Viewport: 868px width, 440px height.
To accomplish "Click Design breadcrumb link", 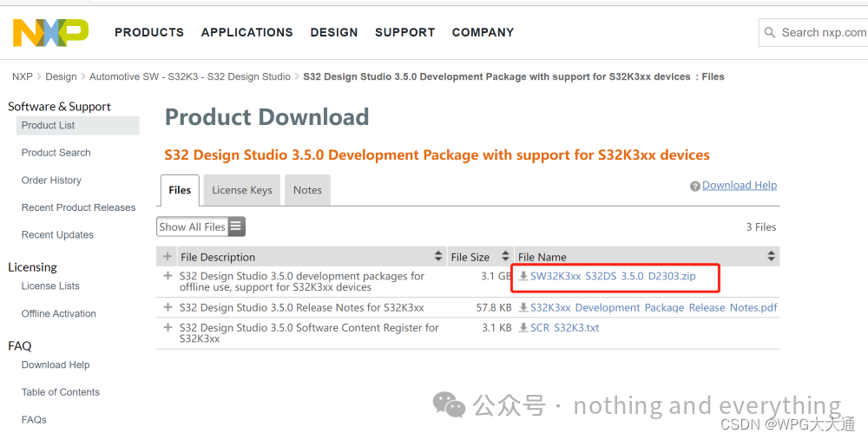I will click(61, 77).
